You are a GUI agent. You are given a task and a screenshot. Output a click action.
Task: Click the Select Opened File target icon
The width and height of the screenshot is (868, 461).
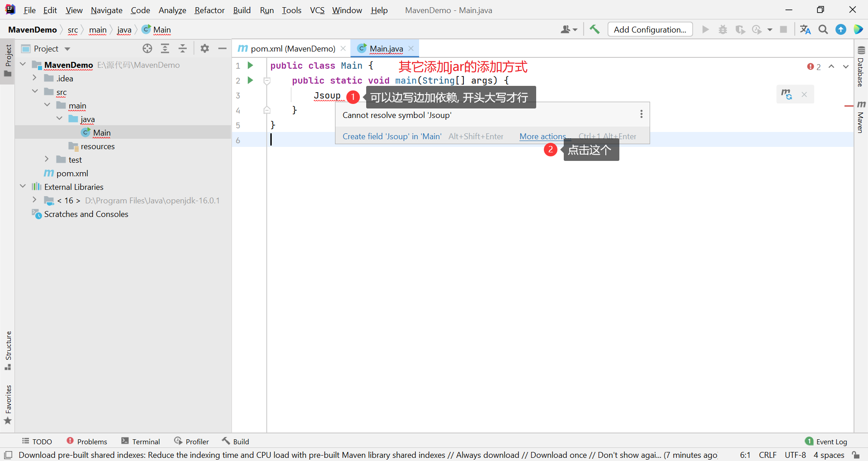pos(147,48)
